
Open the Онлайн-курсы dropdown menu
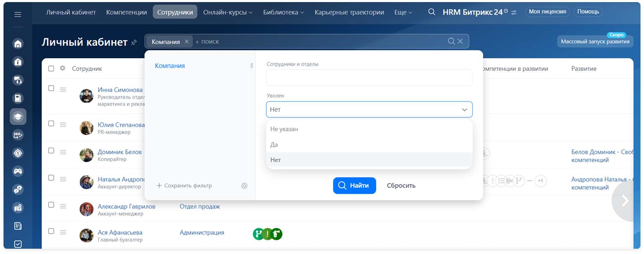point(228,12)
